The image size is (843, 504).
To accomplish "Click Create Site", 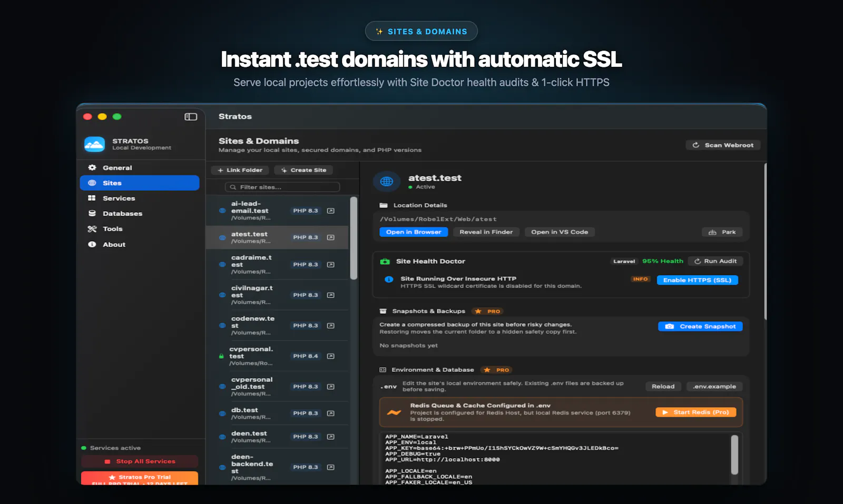I will tap(303, 170).
